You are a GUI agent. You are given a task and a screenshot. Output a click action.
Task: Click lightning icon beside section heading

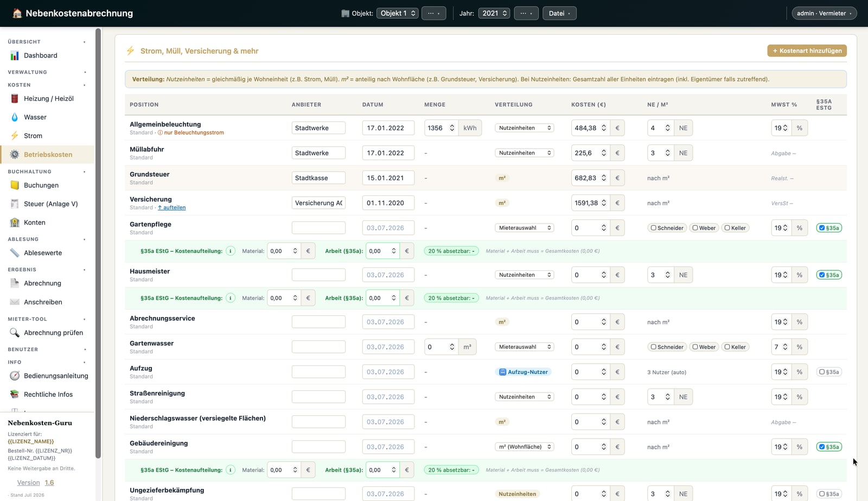130,50
